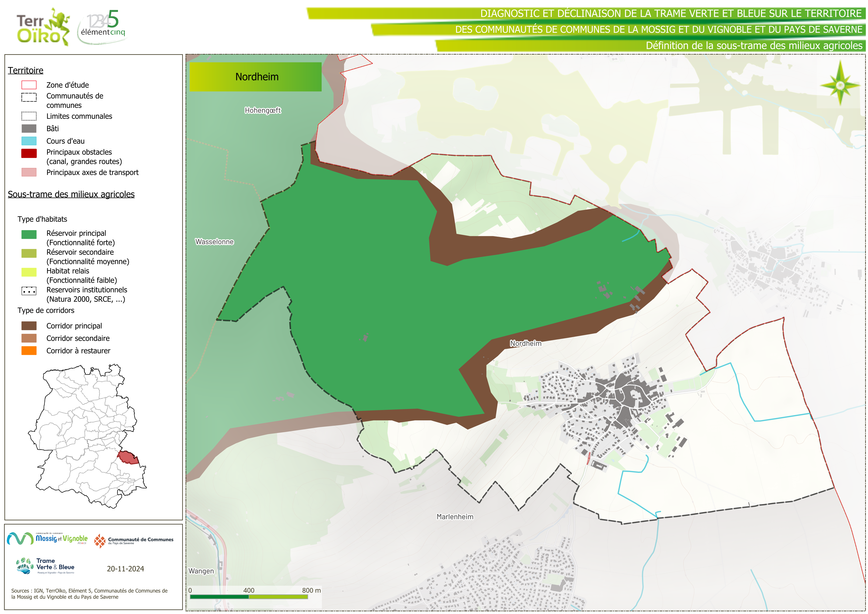Click the Reservoirs institutionnels dotted symbol
This screenshot has width=868, height=614.
point(29,291)
